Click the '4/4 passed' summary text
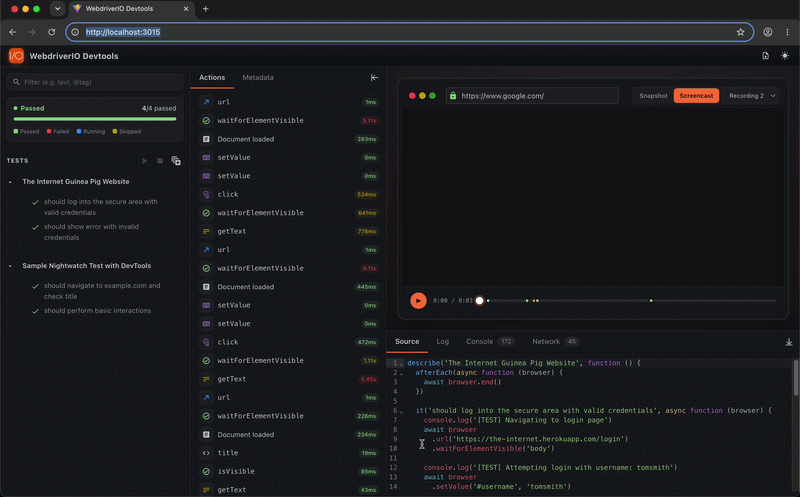This screenshot has width=800, height=497. coord(159,108)
